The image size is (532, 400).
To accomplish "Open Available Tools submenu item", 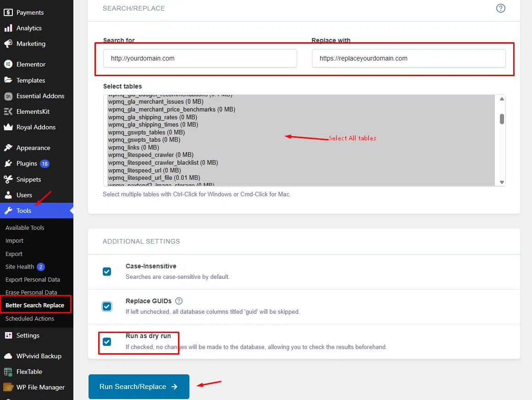I will (25, 228).
